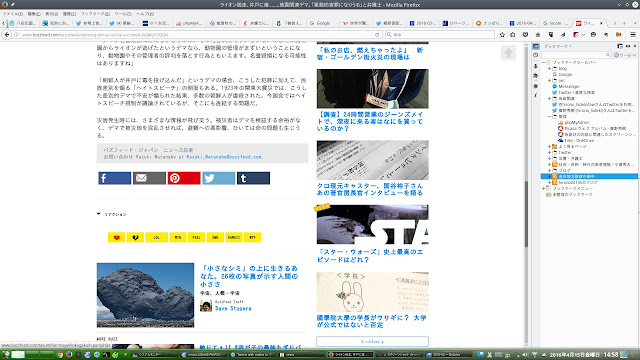This screenshot has height=360, width=640.
Task: Share article by email icon
Action: coord(149,178)
